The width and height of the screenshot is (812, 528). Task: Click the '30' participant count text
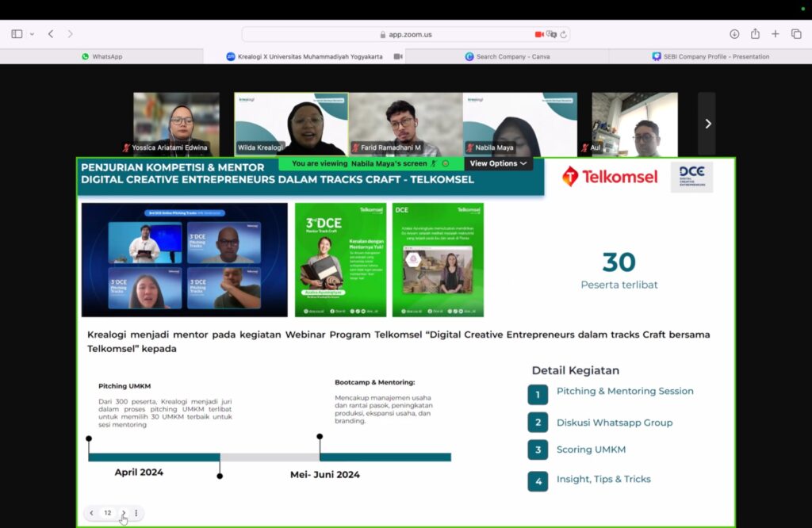tap(619, 262)
